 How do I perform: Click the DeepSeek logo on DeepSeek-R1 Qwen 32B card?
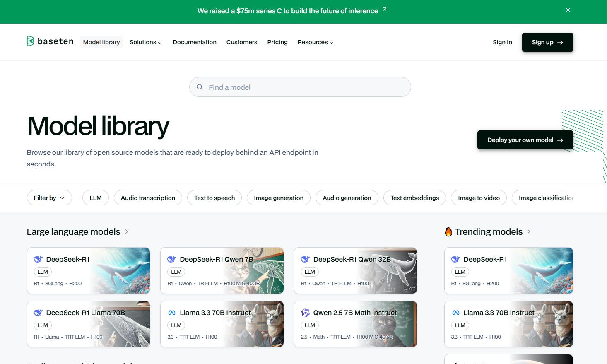click(x=305, y=259)
